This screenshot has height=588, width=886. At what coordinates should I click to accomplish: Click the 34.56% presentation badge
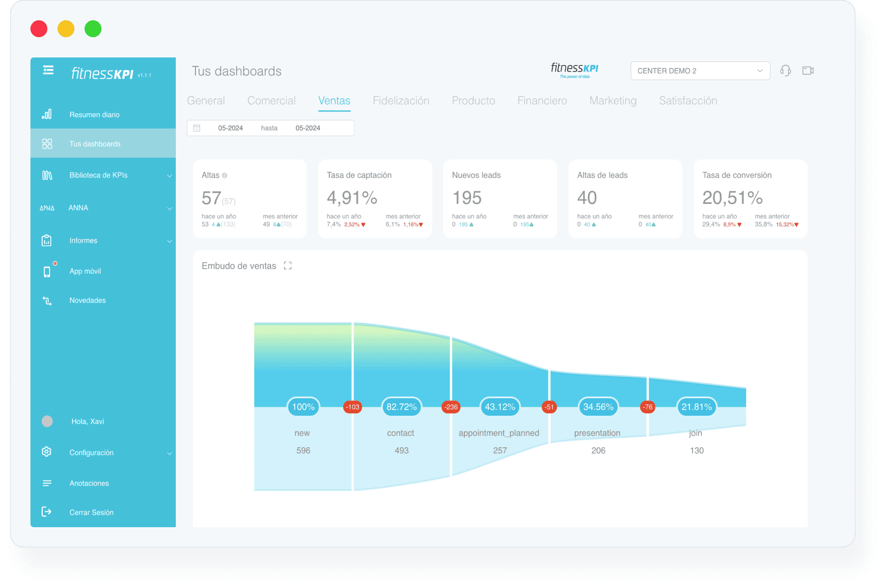click(x=598, y=407)
